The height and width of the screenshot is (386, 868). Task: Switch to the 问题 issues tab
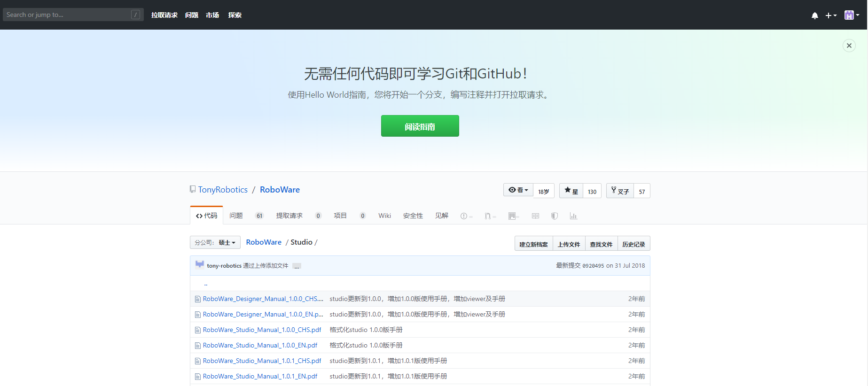click(x=236, y=216)
